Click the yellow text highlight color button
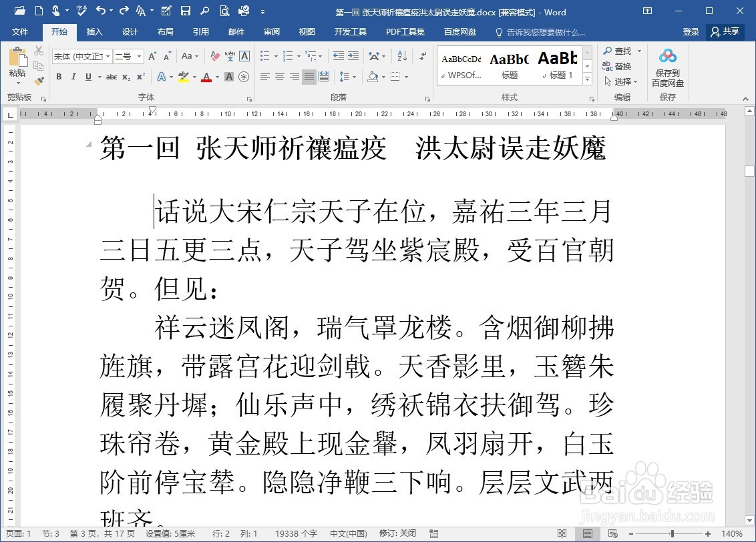This screenshot has height=542, width=756. click(x=183, y=77)
